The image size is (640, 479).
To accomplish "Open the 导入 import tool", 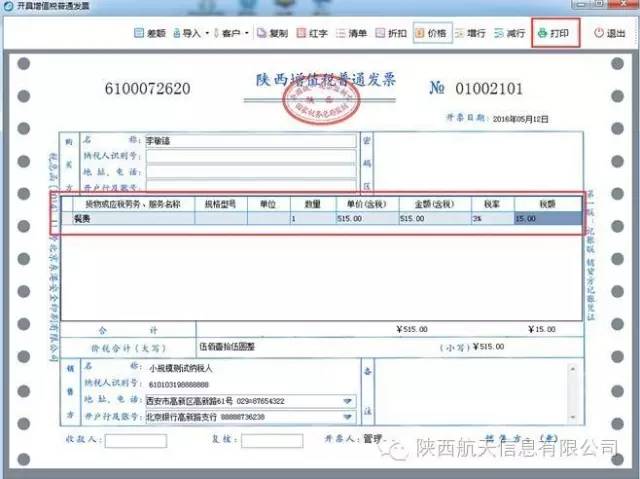I will pos(187,33).
